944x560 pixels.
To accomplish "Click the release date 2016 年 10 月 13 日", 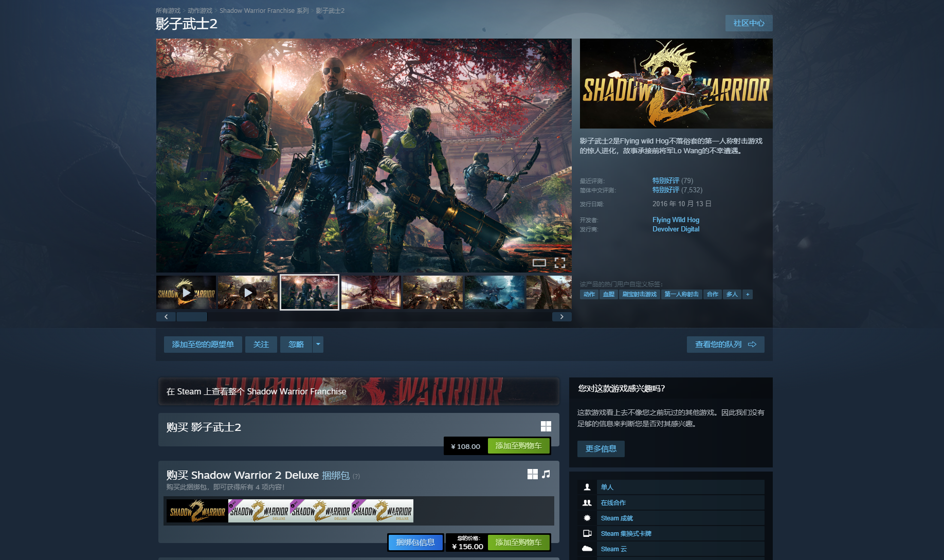I will coord(682,204).
